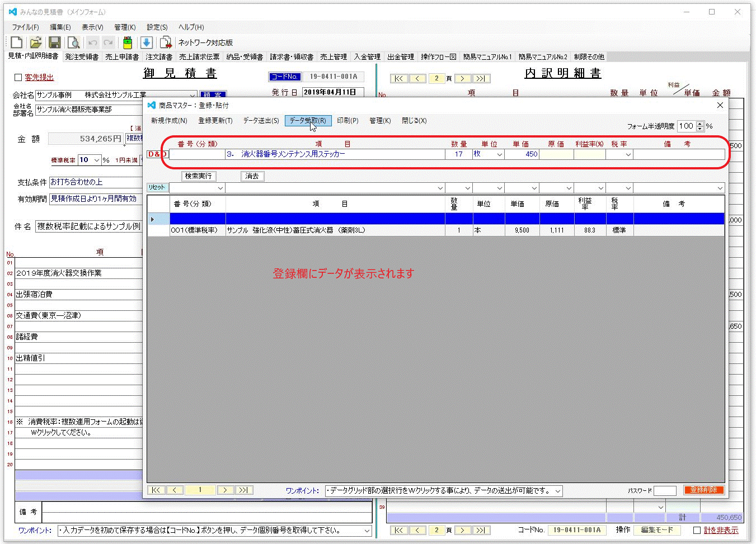Click 2019年度消火器交換作業 item line
The image size is (756, 544).
click(78, 273)
